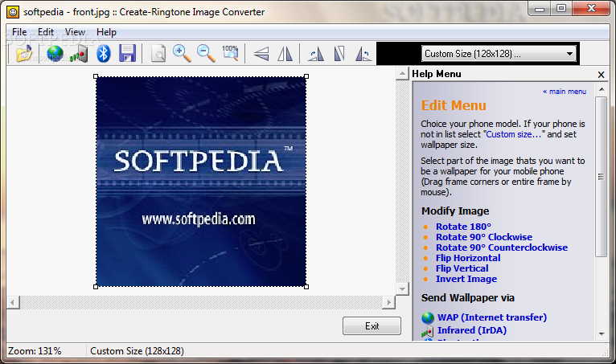Image resolution: width=616 pixels, height=364 pixels.
Task: Zoom out with minus magnifier
Action: (x=206, y=53)
